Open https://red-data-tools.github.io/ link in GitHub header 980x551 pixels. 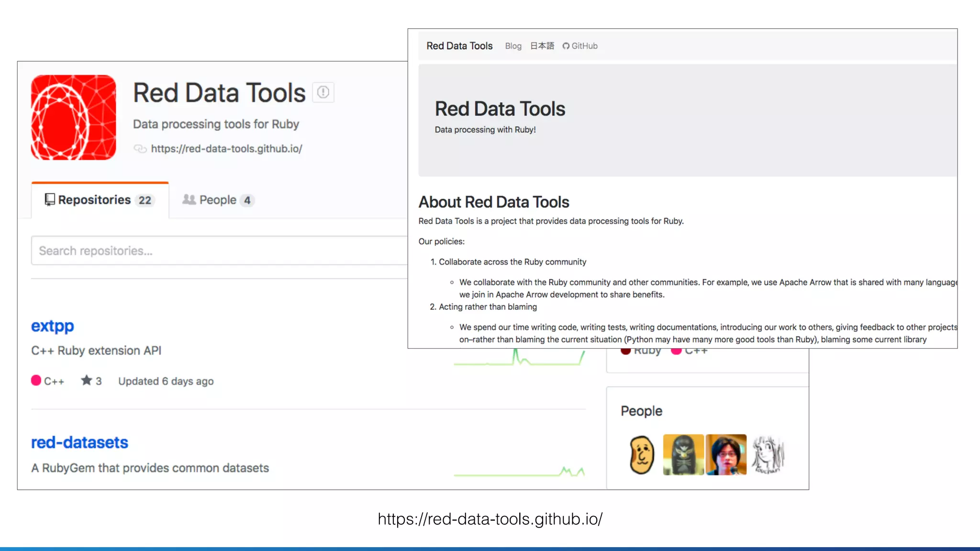[226, 149]
